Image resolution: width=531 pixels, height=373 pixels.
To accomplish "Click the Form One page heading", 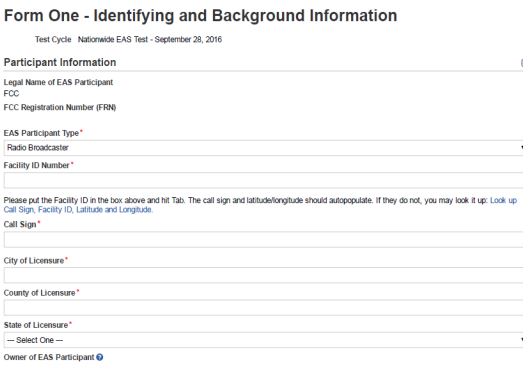I will pyautogui.click(x=200, y=16).
